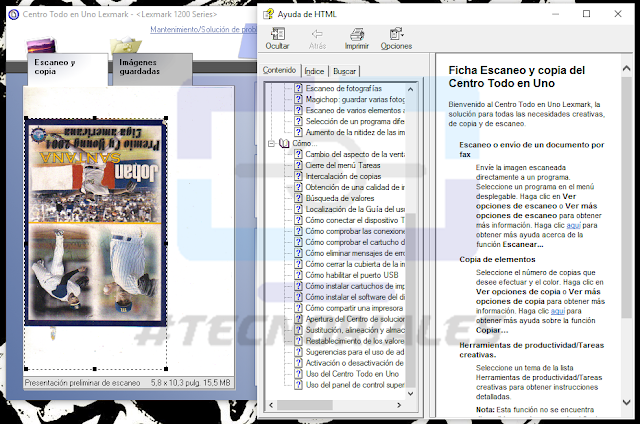Select the Buscar tab
Image resolution: width=640 pixels, height=424 pixels.
coord(344,71)
